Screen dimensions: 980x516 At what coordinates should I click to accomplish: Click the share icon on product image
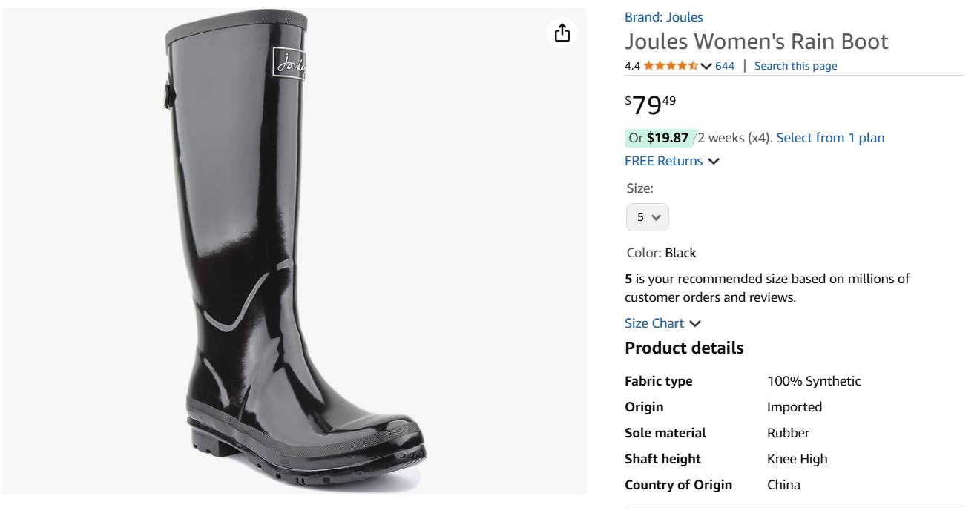click(562, 33)
